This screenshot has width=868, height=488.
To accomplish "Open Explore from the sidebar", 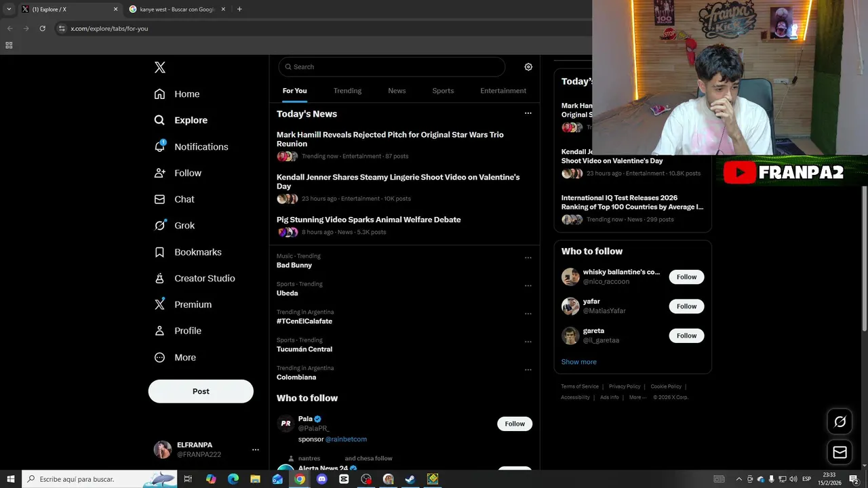I will [181, 120].
